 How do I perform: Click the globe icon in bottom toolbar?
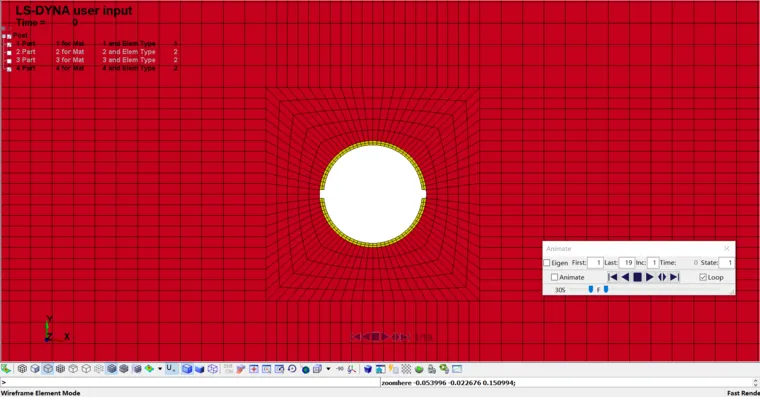[x=305, y=369]
